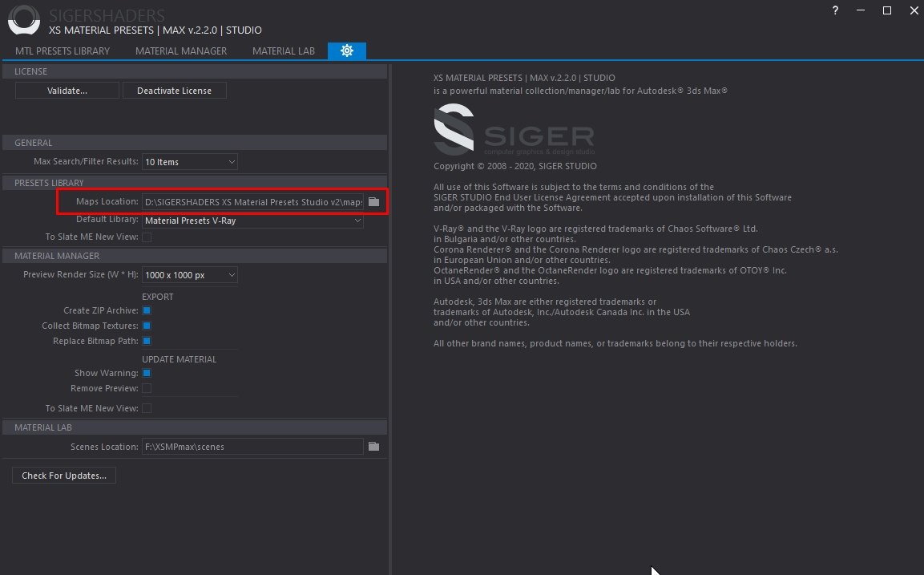
Task: Click the SIGER studio logo
Action: pyautogui.click(x=514, y=130)
